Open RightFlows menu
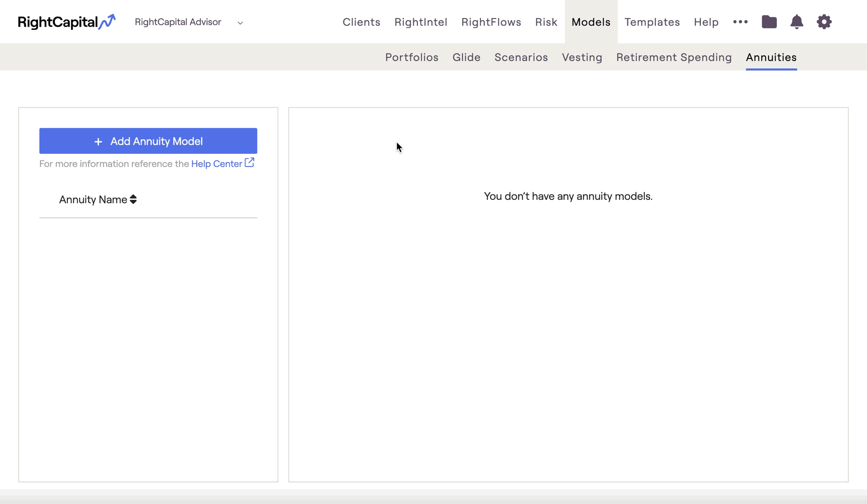 click(491, 22)
